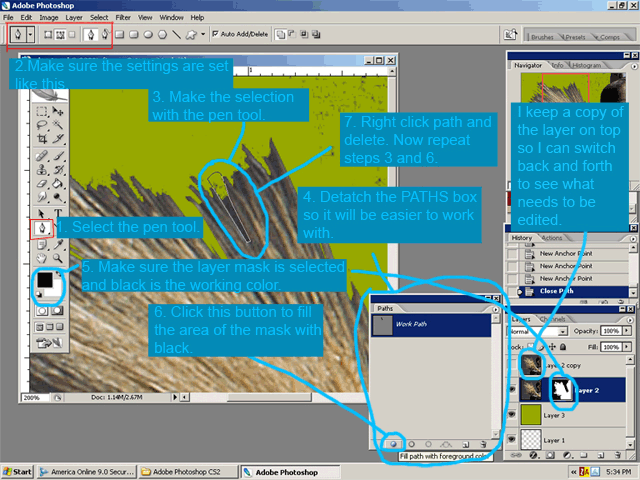This screenshot has height=480, width=640.
Task: Open the Layer menu
Action: [x=74, y=18]
